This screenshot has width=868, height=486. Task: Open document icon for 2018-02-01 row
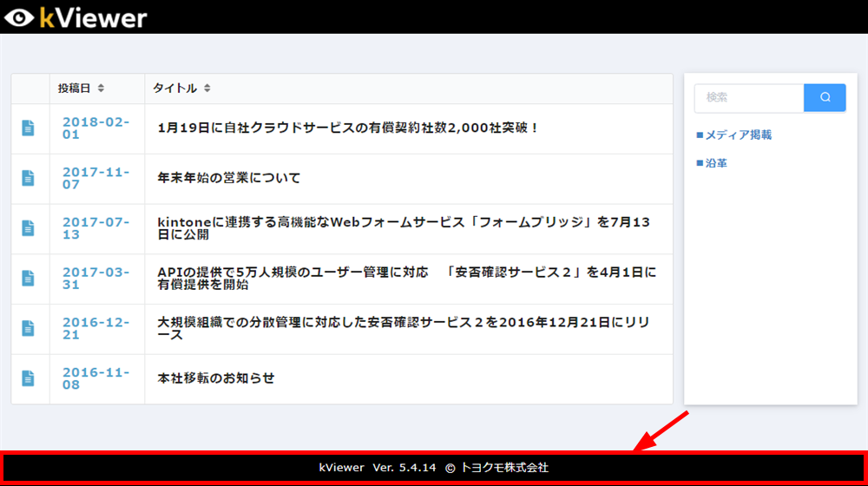29,128
